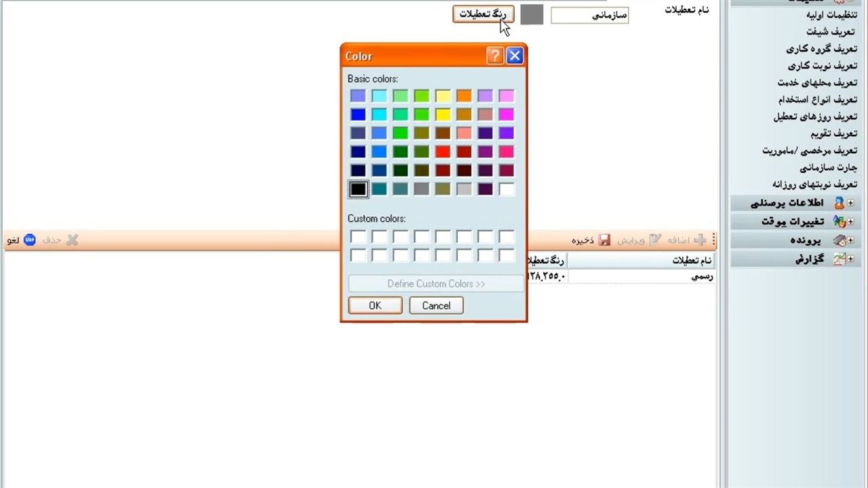Click the Color dialog help question mark

coord(495,56)
